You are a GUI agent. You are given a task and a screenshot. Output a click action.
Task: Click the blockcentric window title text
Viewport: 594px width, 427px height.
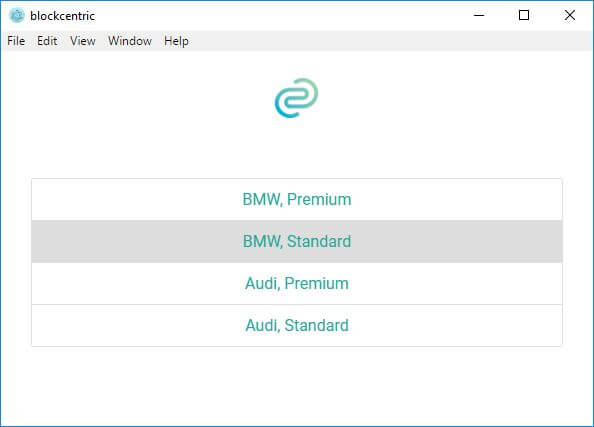[63, 16]
